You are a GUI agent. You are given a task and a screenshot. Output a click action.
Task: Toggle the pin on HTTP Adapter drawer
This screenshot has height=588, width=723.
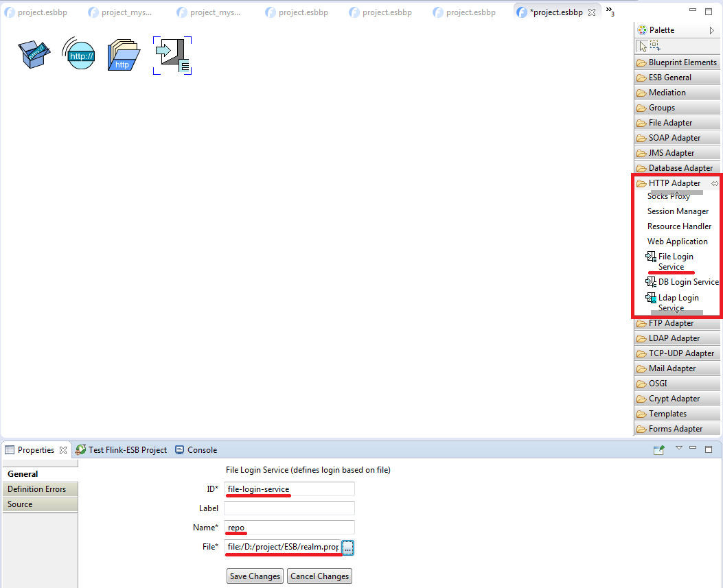click(x=715, y=183)
